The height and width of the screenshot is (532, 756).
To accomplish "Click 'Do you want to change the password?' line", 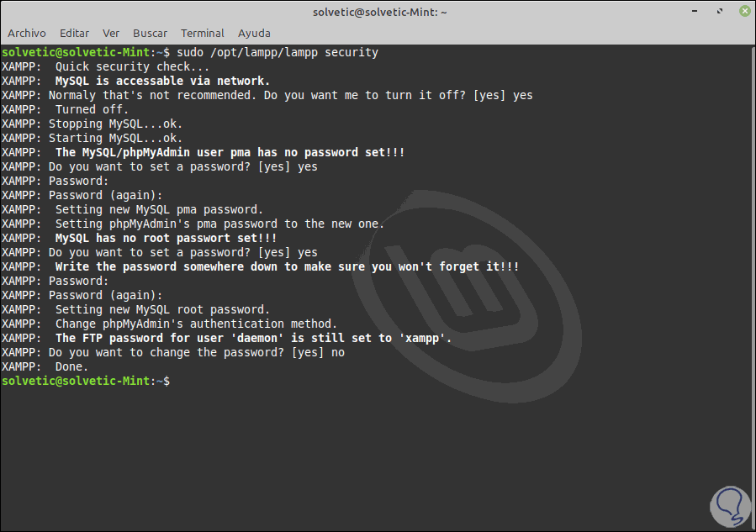I will pyautogui.click(x=173, y=353).
